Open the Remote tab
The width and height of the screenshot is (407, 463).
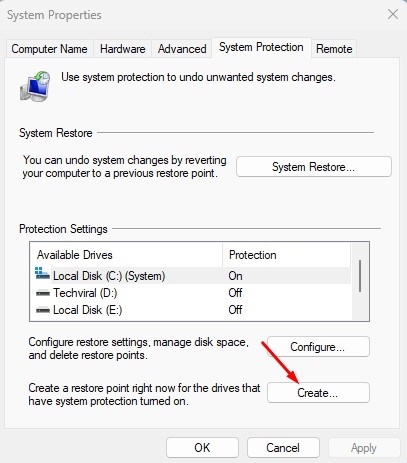pos(334,49)
